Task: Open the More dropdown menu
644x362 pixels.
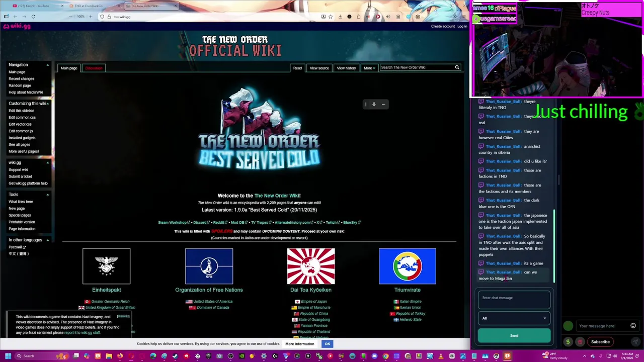Action: coord(369,68)
